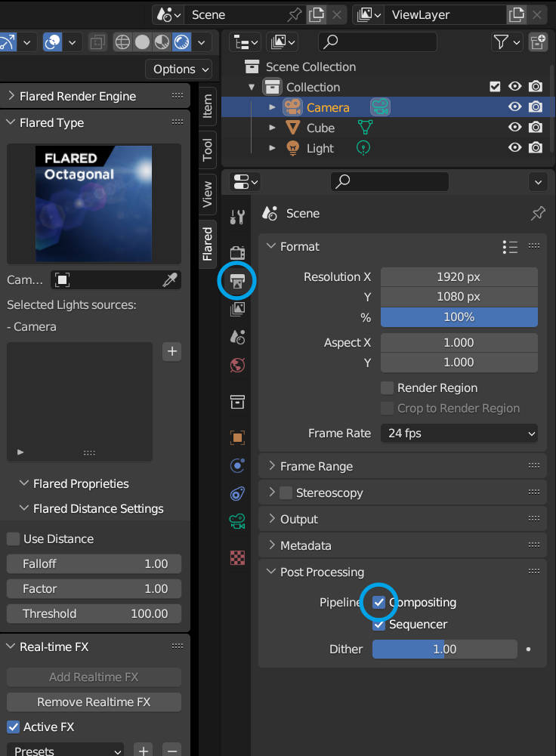The image size is (556, 756).
Task: Add a new view layer icon
Action: point(516,14)
